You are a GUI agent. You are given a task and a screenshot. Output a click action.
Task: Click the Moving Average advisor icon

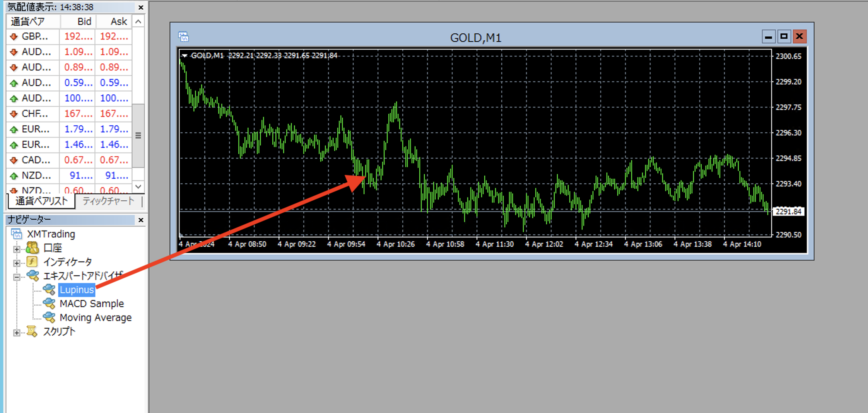coord(49,317)
